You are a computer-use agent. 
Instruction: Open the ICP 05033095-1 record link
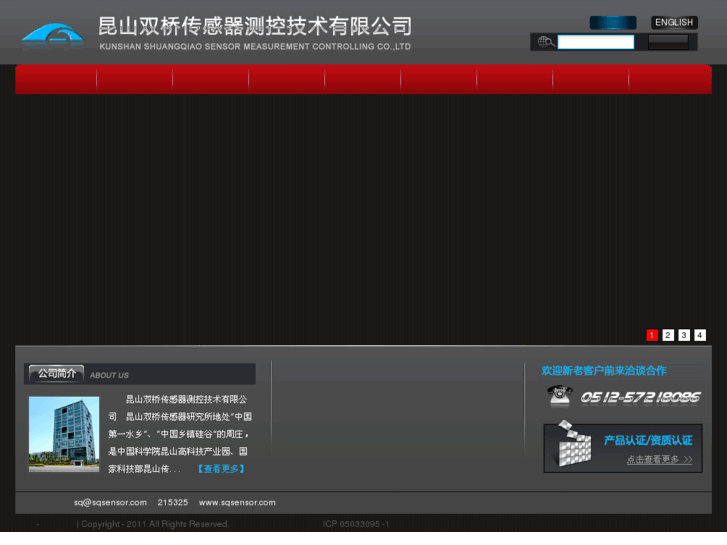356,524
